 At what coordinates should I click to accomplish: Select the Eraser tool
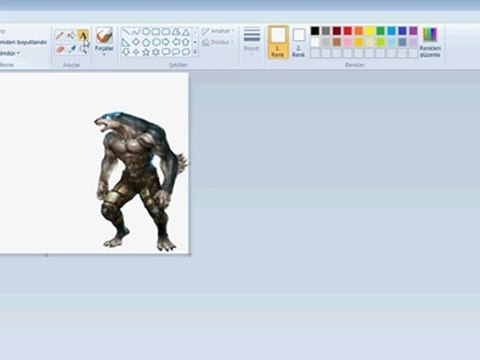coord(60,50)
